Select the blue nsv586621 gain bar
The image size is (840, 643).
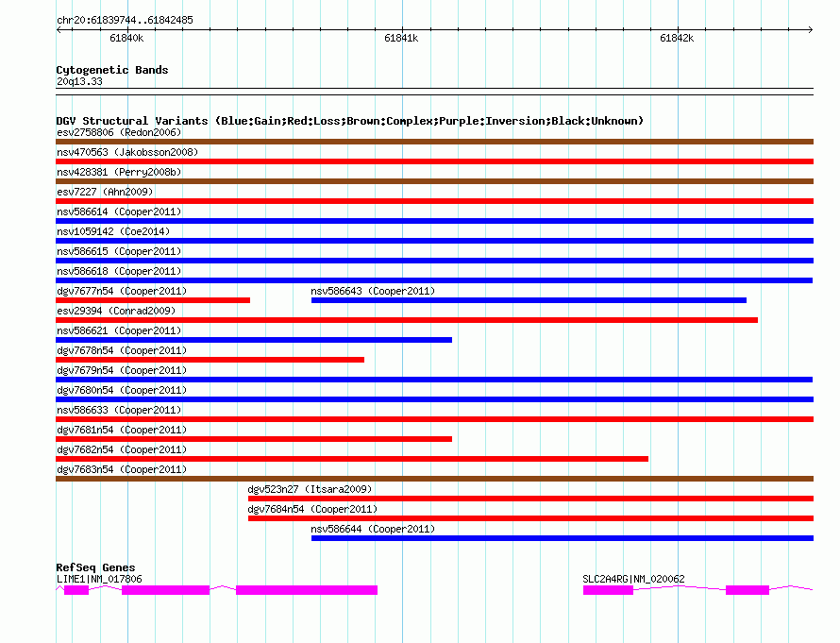[x=254, y=340]
